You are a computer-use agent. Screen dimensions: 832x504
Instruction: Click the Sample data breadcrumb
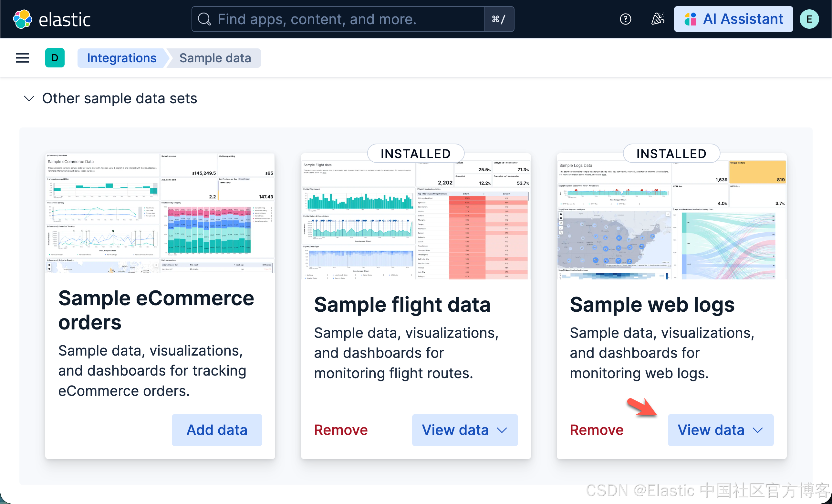coord(215,58)
